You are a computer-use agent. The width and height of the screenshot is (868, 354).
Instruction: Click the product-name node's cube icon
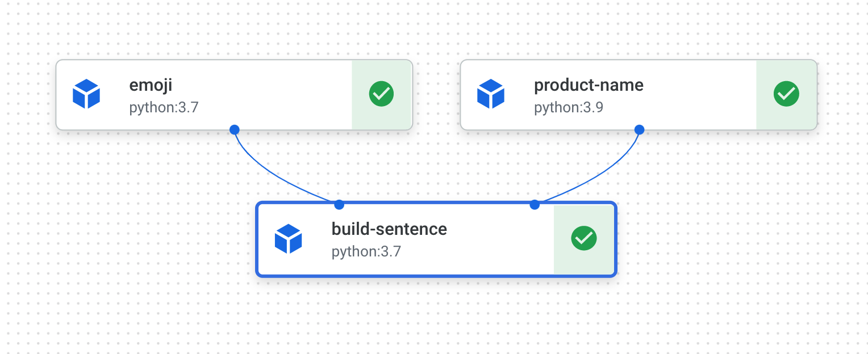click(x=491, y=94)
